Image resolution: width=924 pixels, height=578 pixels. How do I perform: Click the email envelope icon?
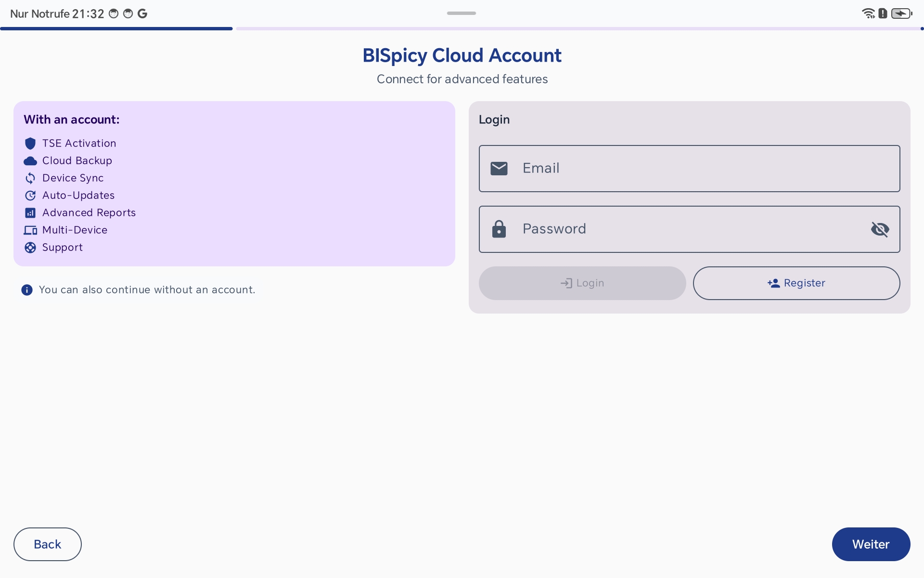pyautogui.click(x=499, y=168)
